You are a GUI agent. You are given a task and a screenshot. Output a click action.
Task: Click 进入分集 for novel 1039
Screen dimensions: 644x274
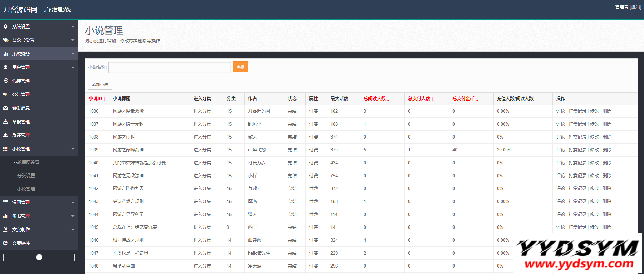[202, 150]
